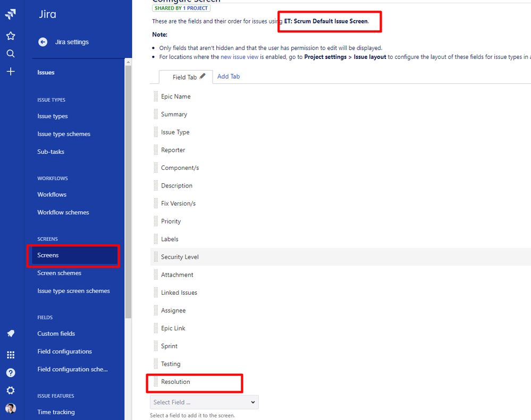
Task: Open Issue type screen schemes
Action: (x=73, y=291)
